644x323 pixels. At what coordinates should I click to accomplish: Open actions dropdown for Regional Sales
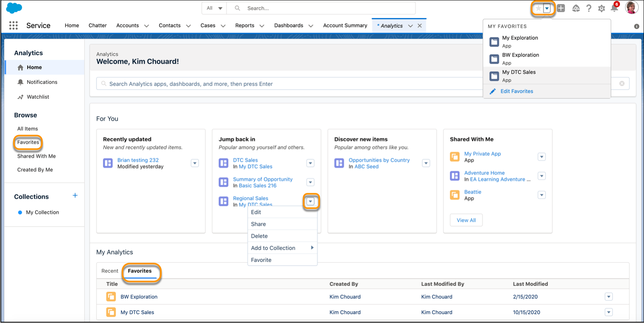click(x=310, y=202)
